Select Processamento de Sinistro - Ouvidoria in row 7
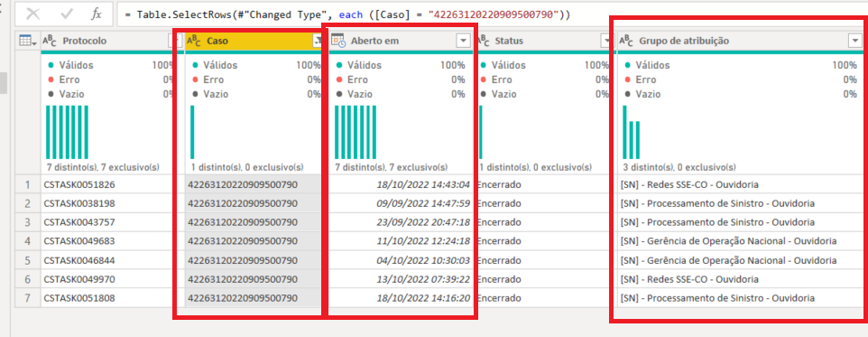 [717, 298]
